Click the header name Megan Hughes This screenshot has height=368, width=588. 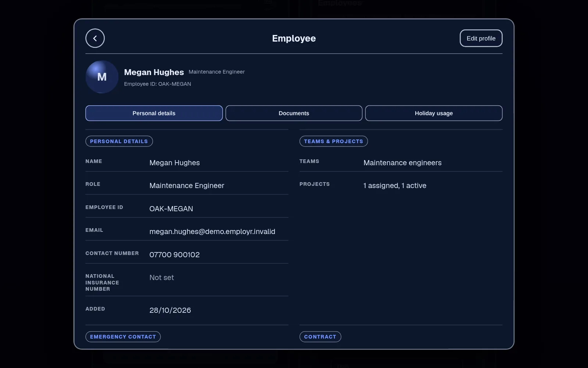(154, 72)
